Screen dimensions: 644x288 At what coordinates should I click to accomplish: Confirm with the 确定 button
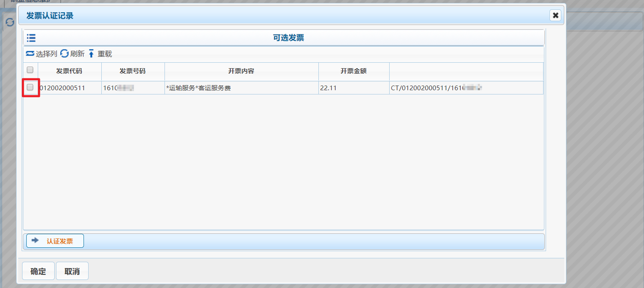click(x=38, y=271)
